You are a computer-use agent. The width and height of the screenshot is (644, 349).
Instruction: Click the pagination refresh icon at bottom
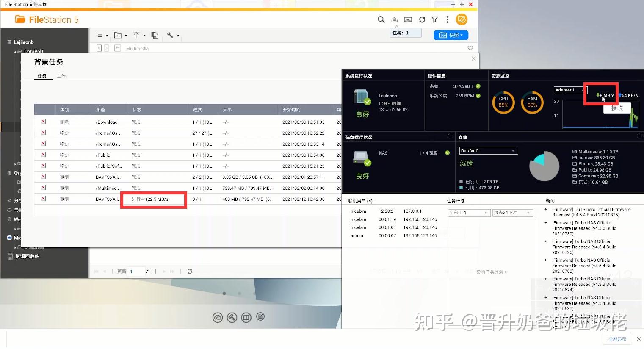[x=190, y=271]
